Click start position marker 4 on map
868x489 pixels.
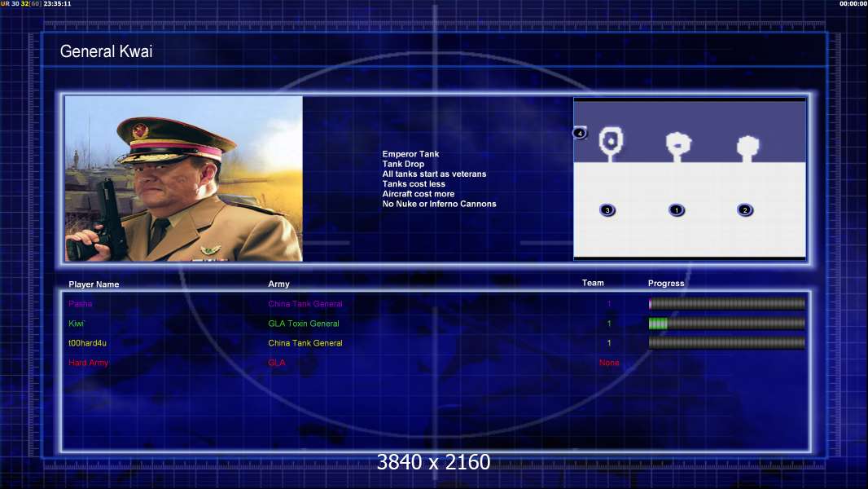[580, 133]
